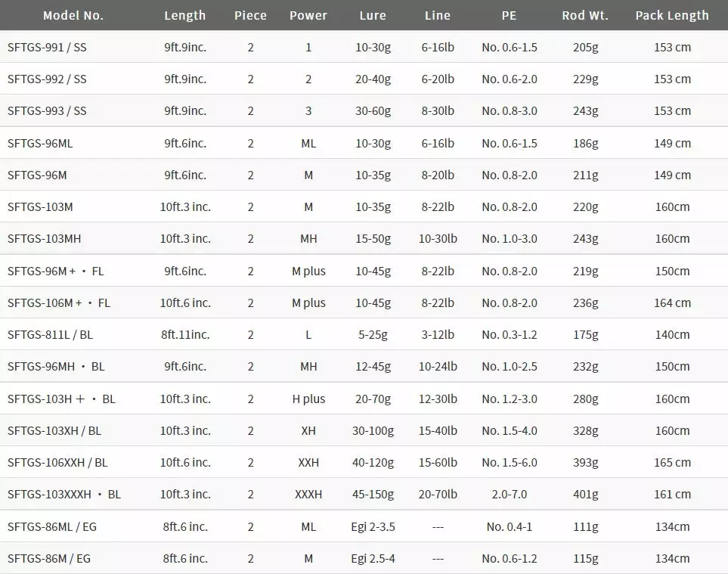Screen dimensions: 728x574
Task: Select model SFTGS-103MH
Action: [x=45, y=239]
